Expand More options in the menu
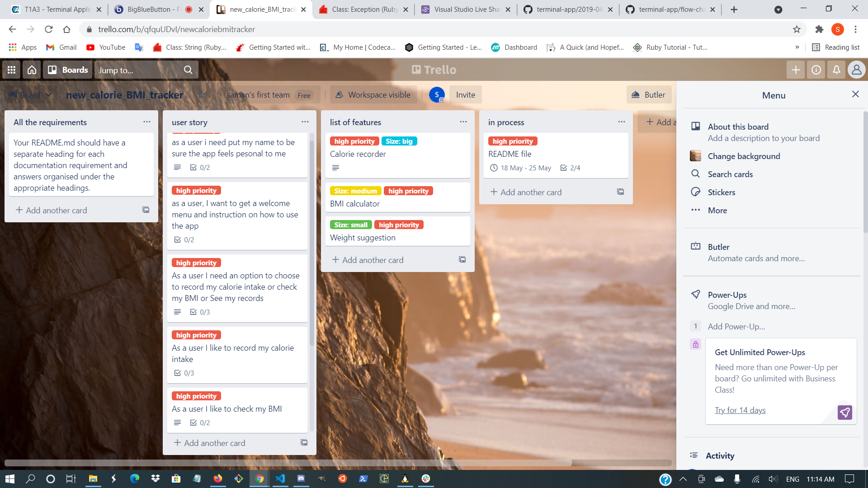This screenshot has width=868, height=488. (x=717, y=211)
